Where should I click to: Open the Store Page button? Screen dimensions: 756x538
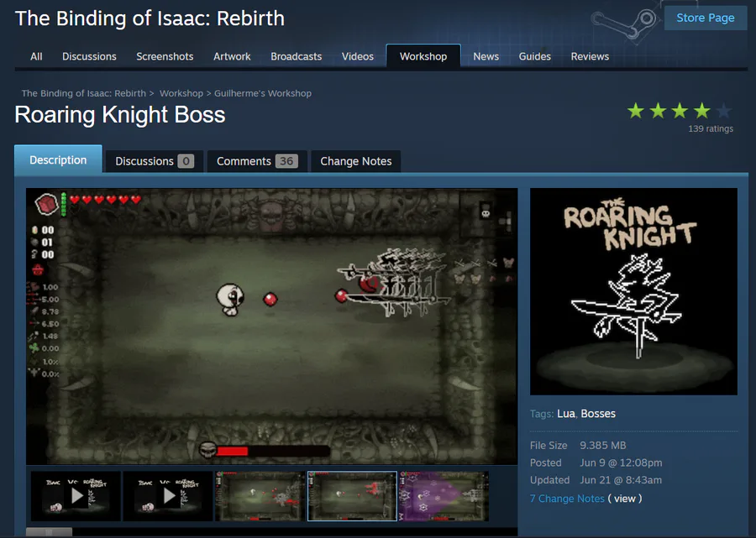point(706,18)
